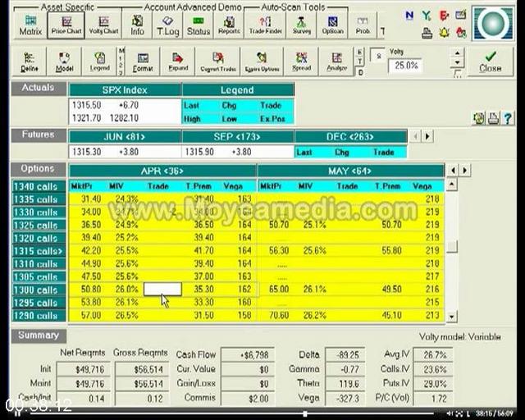Click the 1300 calls APR trade entry box
Screen dimensions: 525x420
[x=162, y=289]
